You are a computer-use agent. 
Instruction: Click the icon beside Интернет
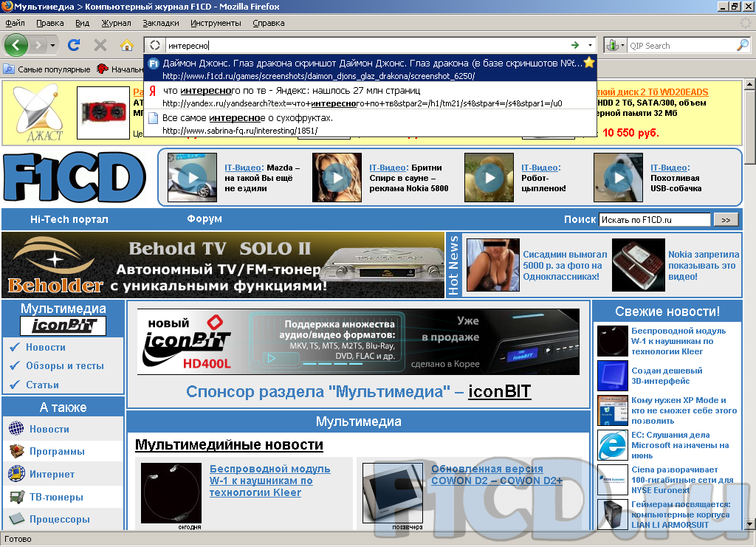[x=16, y=474]
